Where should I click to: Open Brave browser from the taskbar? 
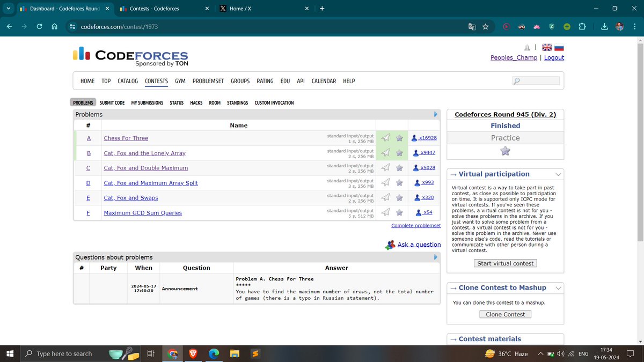[x=193, y=353]
